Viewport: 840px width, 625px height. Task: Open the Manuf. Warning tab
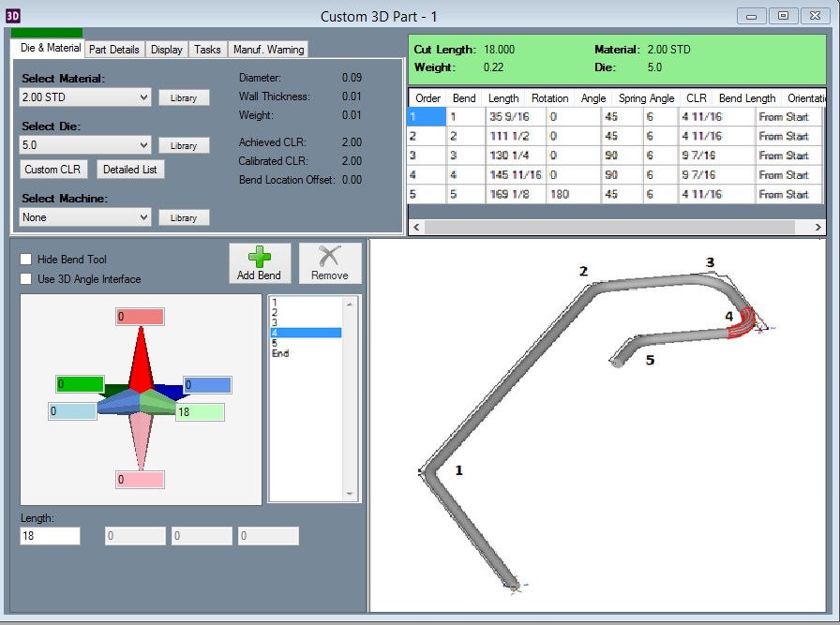[x=268, y=50]
